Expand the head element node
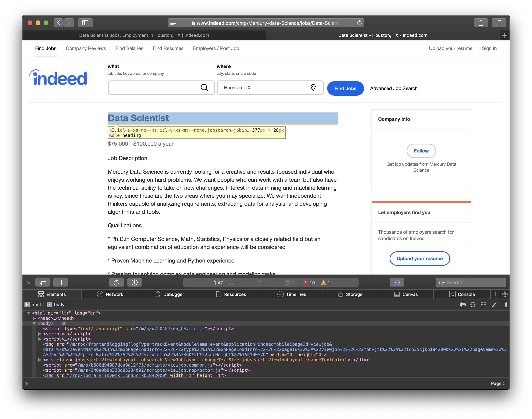This screenshot has width=532, height=419. point(34,318)
